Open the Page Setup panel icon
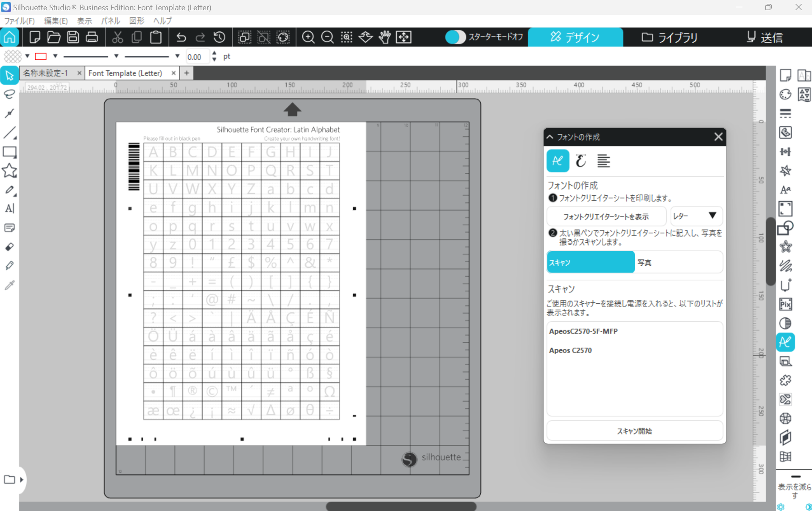Screen dimensions: 812x511 (x=785, y=75)
